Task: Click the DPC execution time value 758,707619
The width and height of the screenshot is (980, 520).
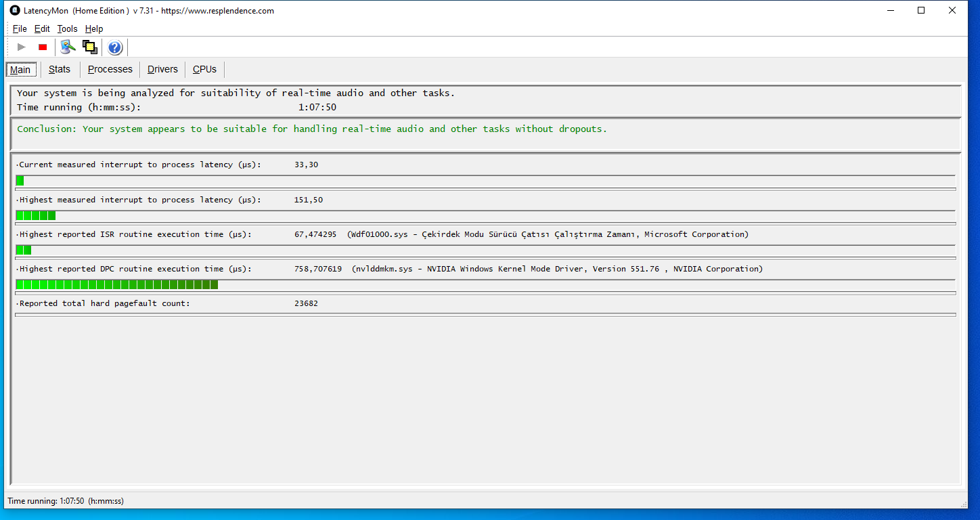Action: pyautogui.click(x=318, y=269)
